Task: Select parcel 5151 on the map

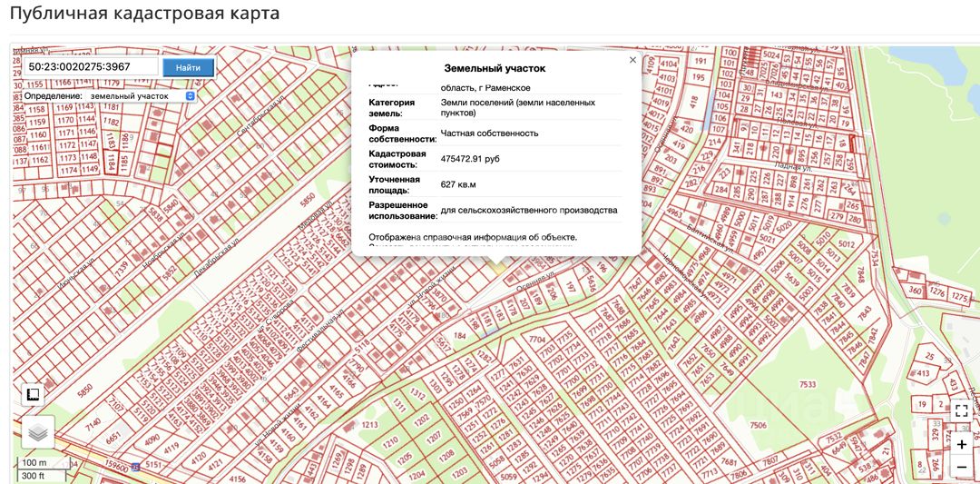Action: 153,465
